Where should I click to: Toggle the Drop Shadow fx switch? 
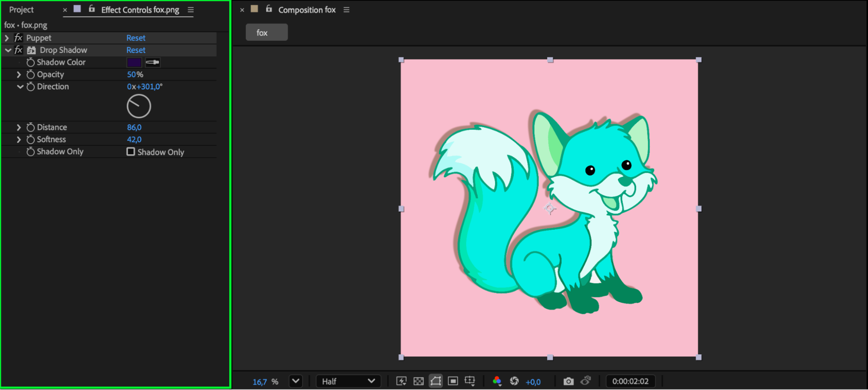coord(18,50)
